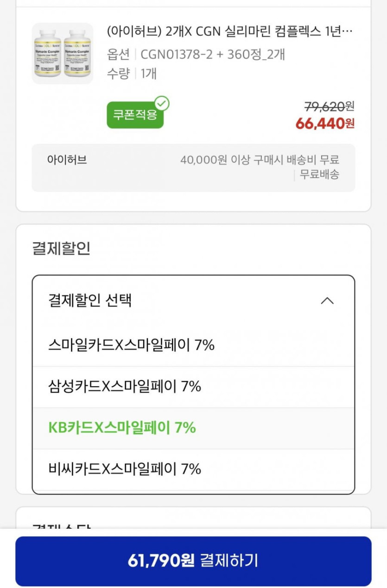Click the option text CGN01378-2 + 360정_2개
Screen dimensions: 387x588
pos(212,55)
